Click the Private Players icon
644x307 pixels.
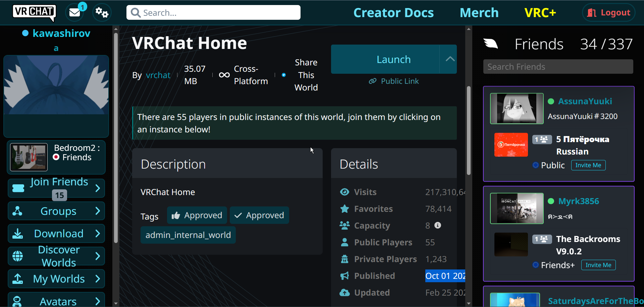tap(344, 259)
